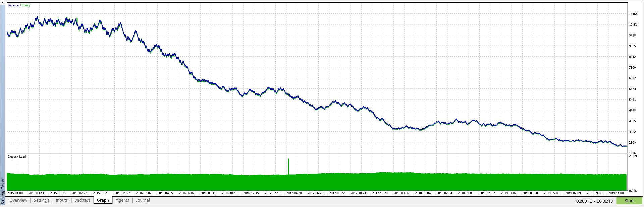Click the vertical Strategy Tester label
Viewport: 644px width, 207px height.
tap(3, 192)
